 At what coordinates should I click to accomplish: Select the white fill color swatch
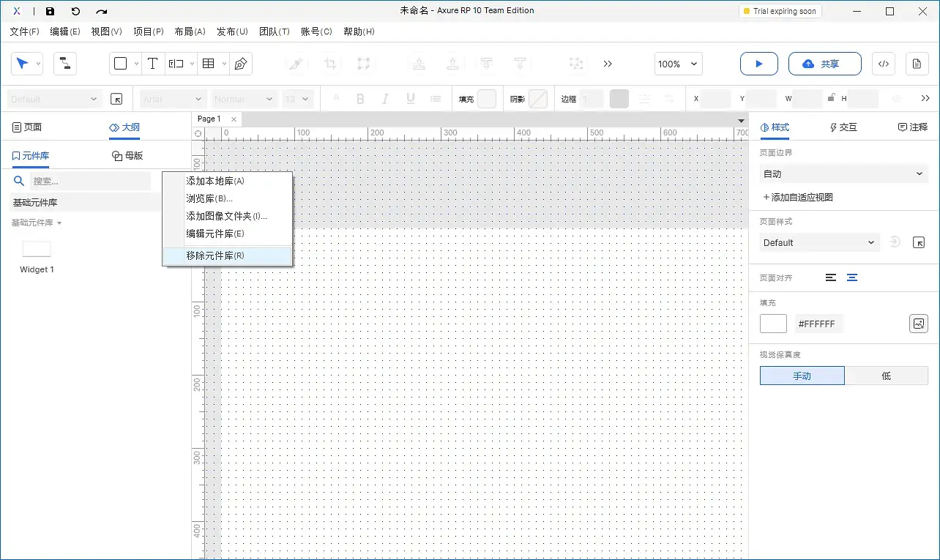(773, 323)
